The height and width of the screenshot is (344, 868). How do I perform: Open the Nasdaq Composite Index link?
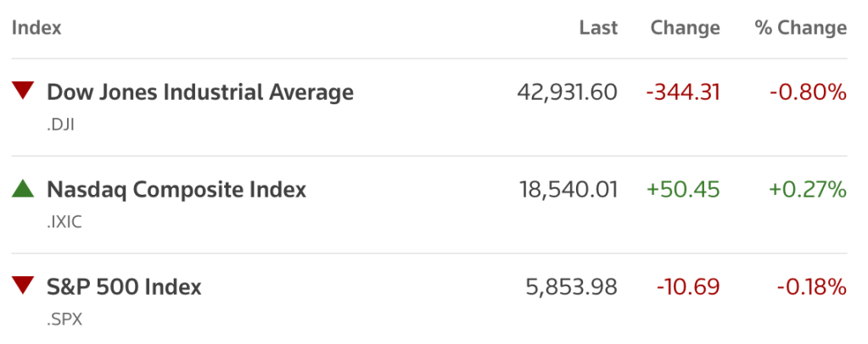tap(176, 189)
